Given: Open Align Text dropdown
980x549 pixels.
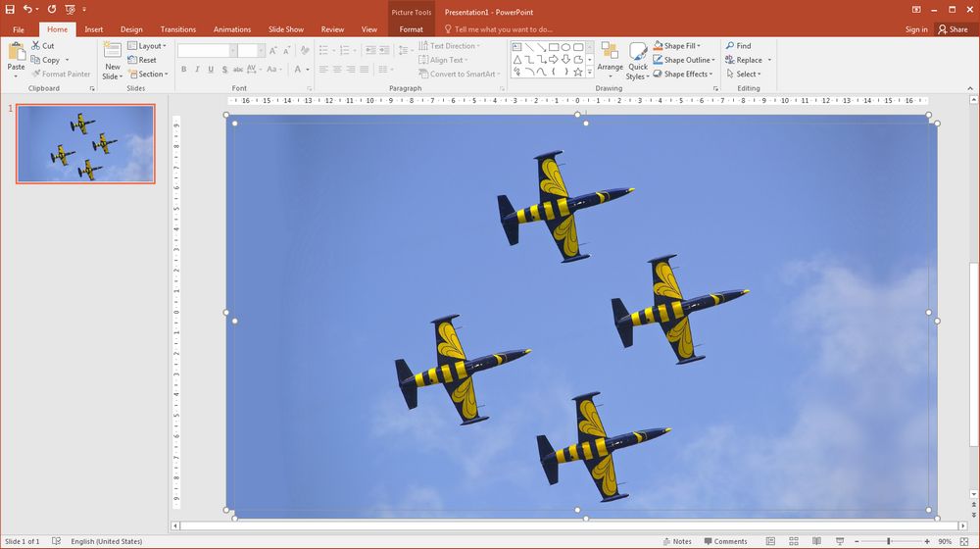Looking at the screenshot, I should (444, 60).
